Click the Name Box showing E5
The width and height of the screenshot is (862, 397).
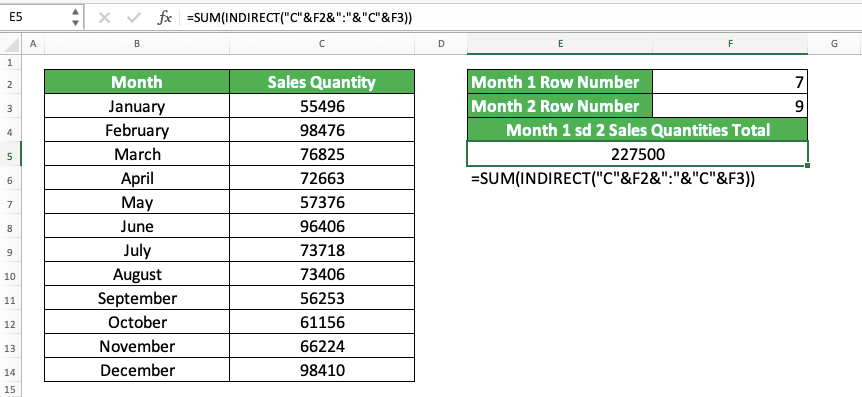point(35,18)
